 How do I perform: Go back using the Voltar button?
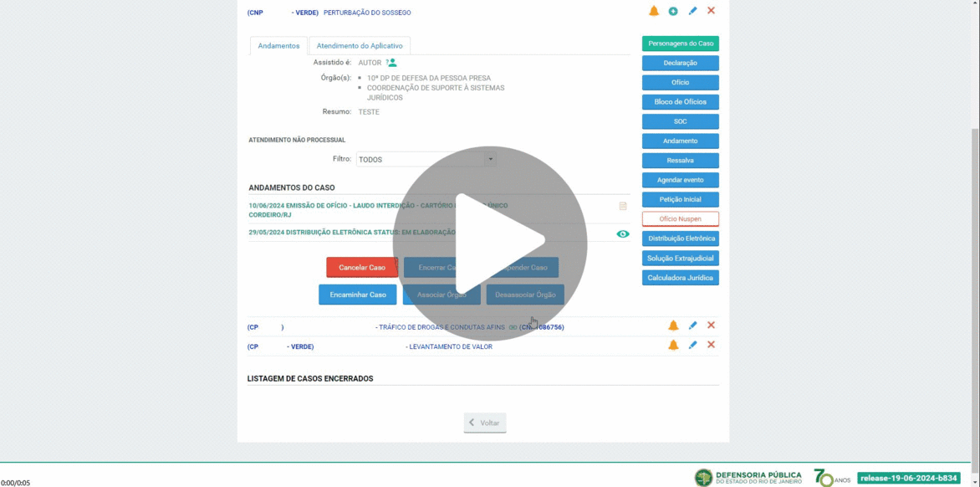tap(485, 423)
